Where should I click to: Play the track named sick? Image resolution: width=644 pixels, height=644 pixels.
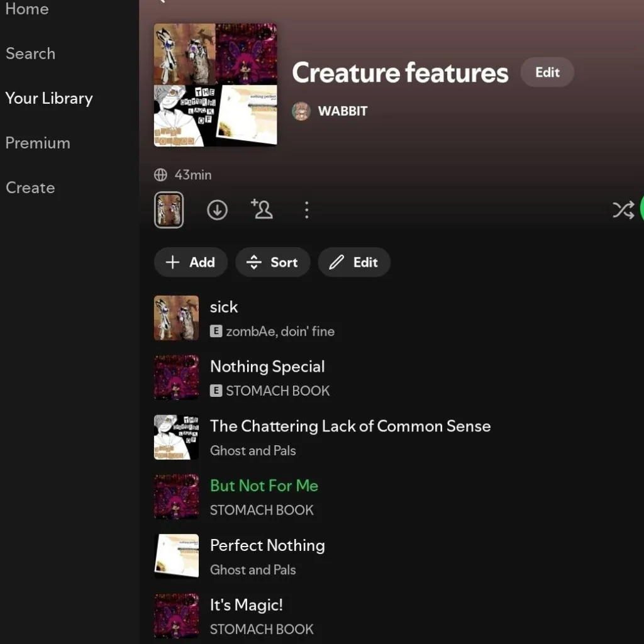pos(224,307)
